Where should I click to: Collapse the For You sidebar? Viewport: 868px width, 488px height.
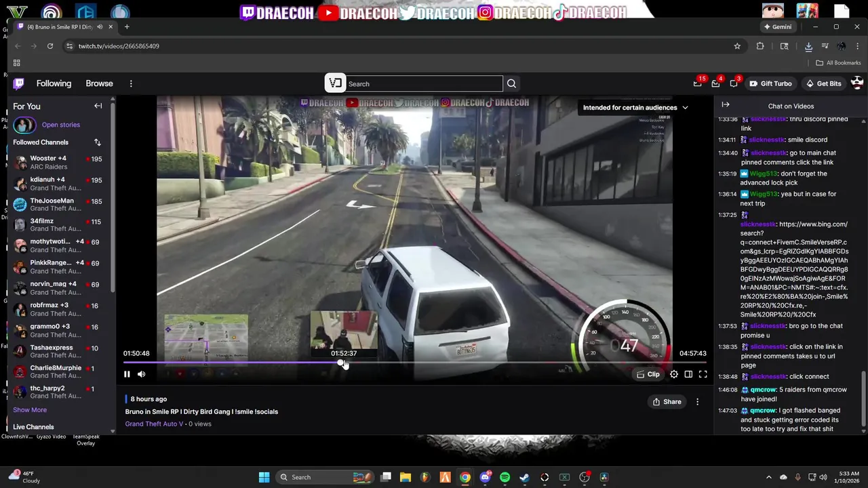(x=98, y=106)
